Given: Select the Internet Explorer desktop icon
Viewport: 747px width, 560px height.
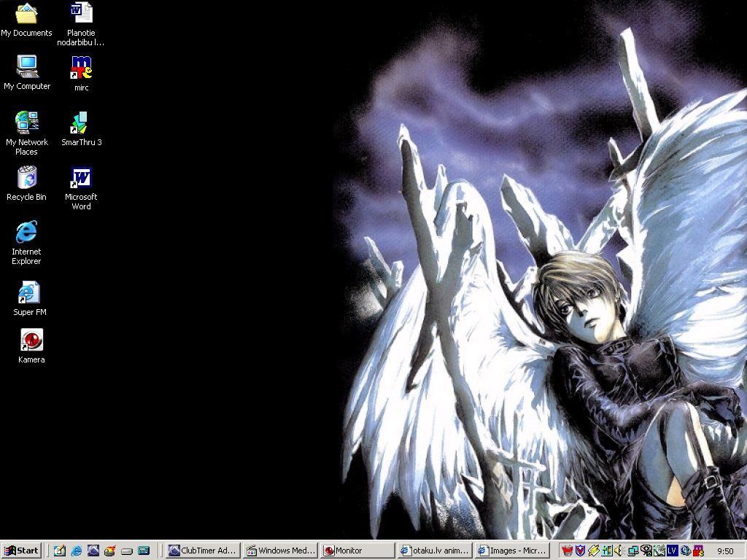Looking at the screenshot, I should 26,233.
